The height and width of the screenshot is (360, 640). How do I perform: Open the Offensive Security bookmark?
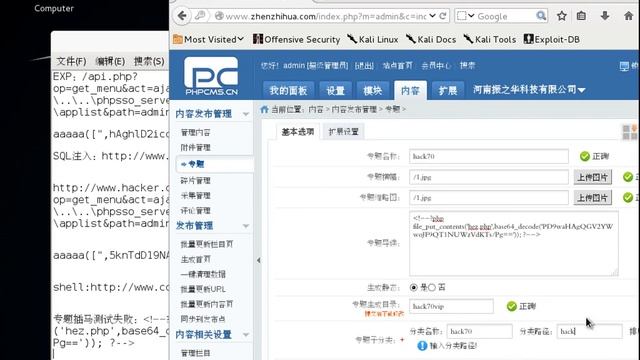(296, 39)
